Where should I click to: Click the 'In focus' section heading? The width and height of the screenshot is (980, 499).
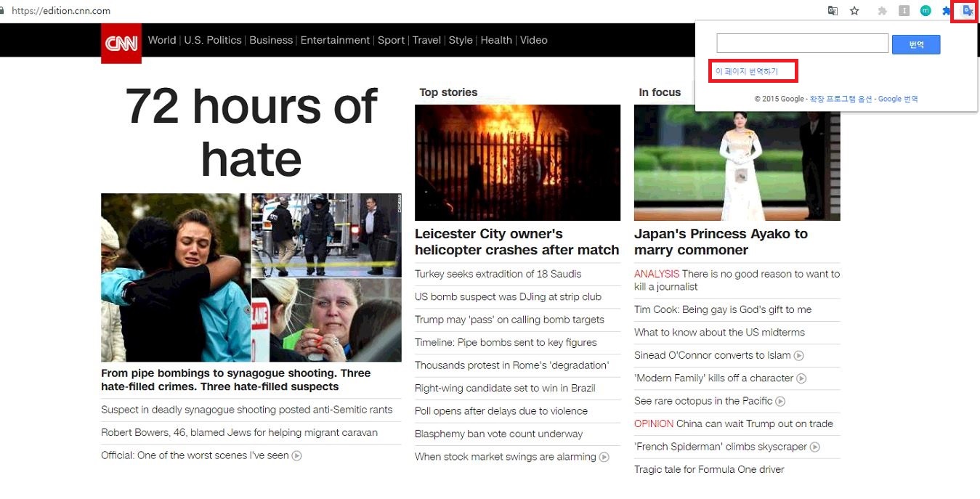660,92
